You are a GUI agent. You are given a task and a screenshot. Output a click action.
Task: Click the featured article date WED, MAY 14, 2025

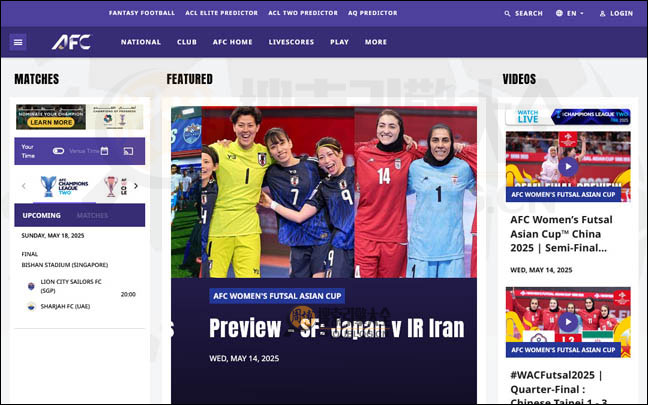point(244,358)
